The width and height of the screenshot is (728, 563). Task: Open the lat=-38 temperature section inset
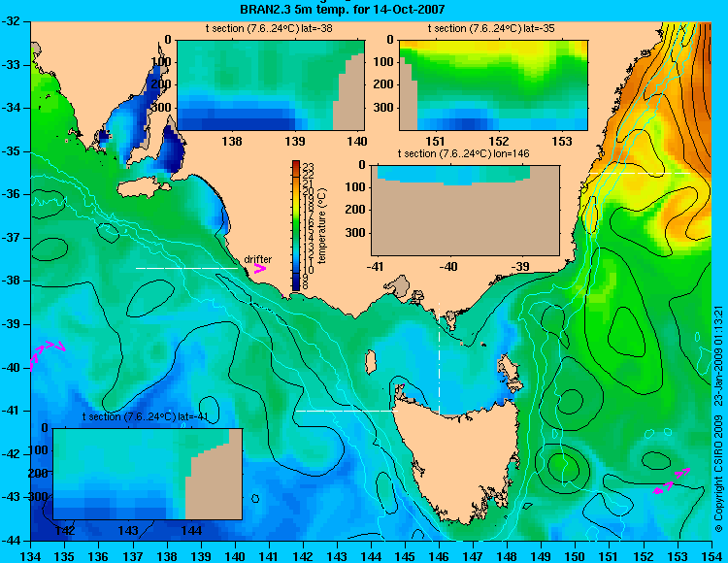click(271, 85)
